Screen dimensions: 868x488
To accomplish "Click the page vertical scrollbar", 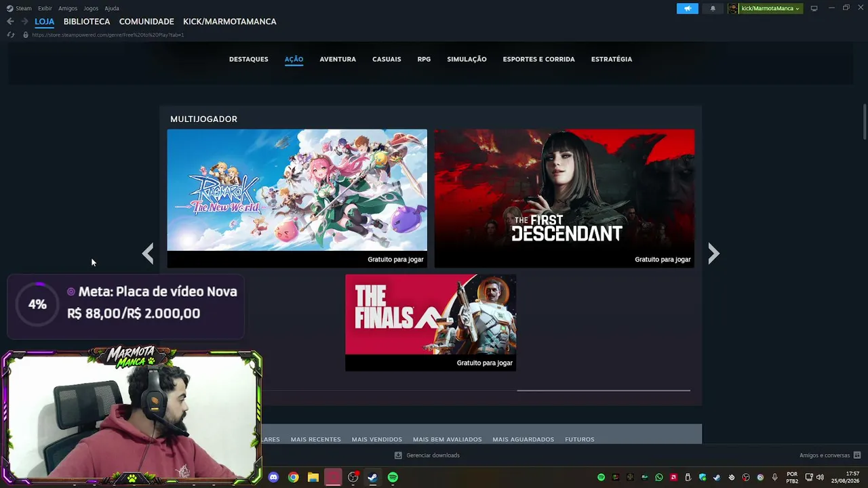I will pos(865,122).
